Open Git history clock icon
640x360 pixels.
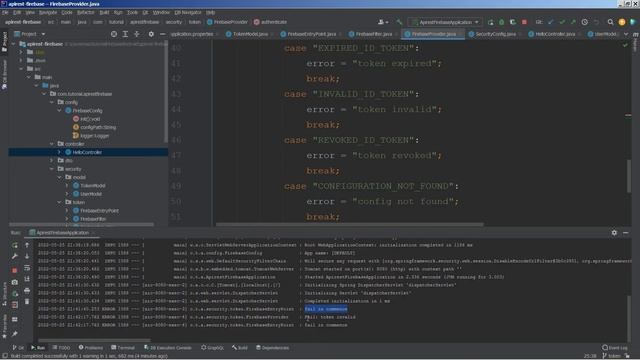(584, 22)
